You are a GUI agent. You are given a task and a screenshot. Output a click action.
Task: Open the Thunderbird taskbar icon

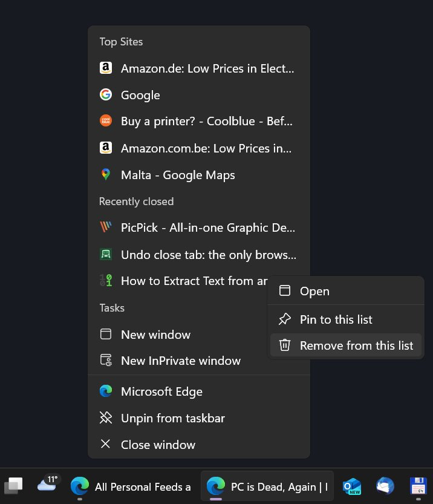(385, 486)
